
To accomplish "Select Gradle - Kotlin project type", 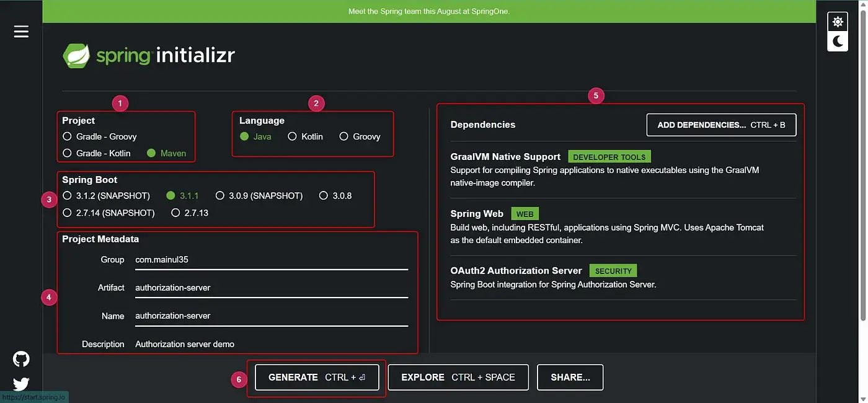I will point(97,153).
